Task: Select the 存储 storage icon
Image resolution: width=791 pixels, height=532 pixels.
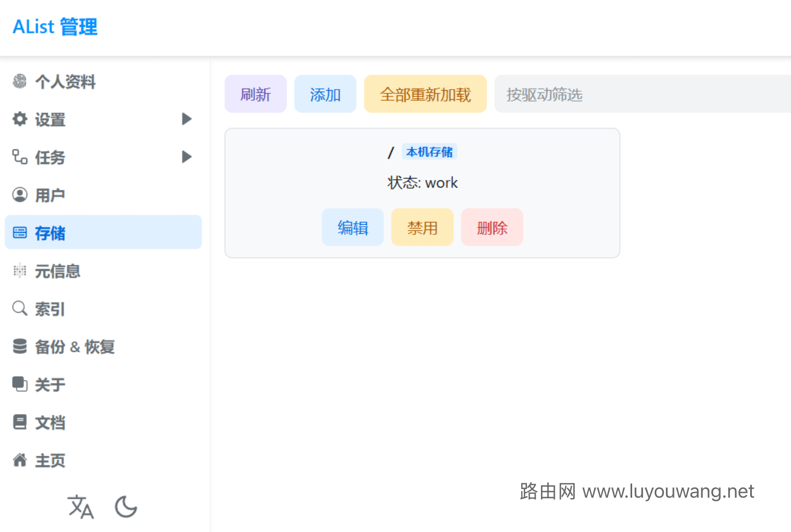Action: tap(20, 232)
